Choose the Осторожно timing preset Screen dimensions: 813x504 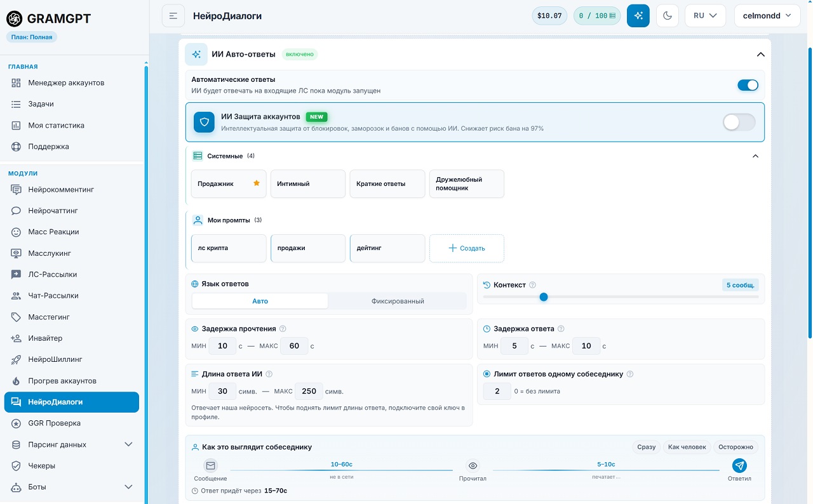click(736, 447)
